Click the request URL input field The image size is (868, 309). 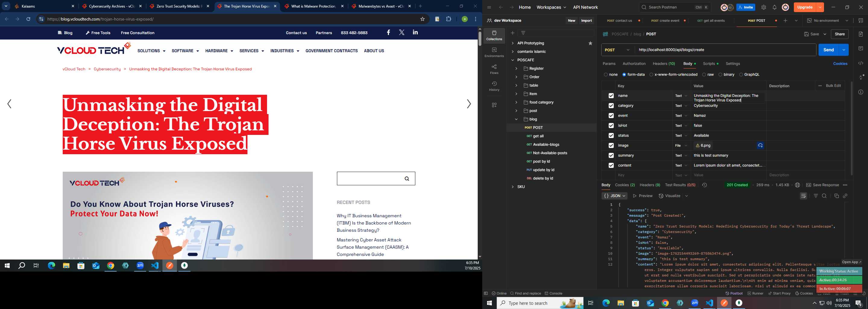pyautogui.click(x=725, y=50)
